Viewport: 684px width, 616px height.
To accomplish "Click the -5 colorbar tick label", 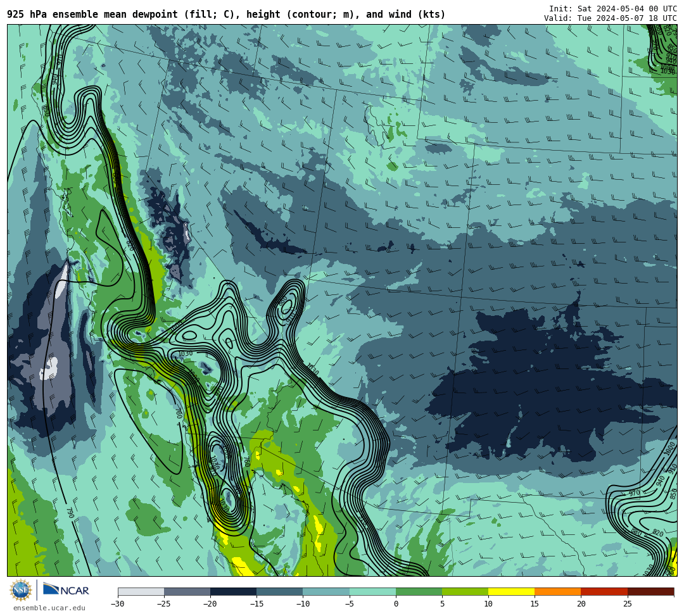I will tap(349, 604).
